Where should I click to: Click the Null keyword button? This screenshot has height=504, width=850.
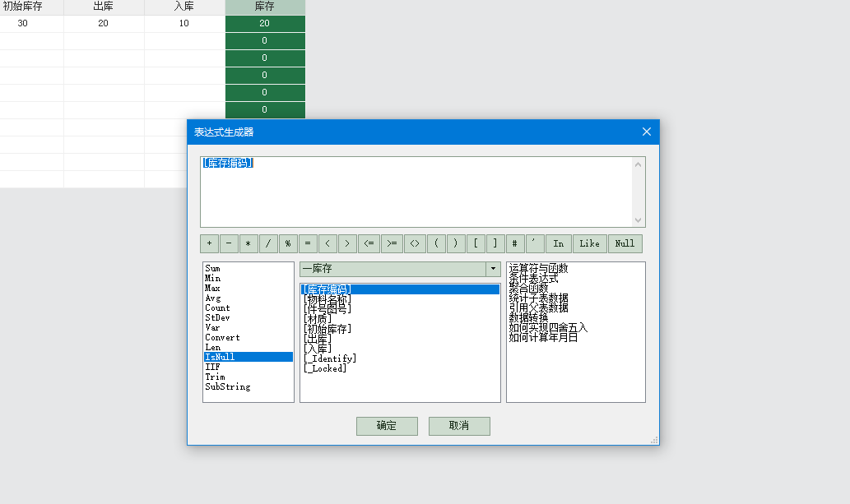625,244
